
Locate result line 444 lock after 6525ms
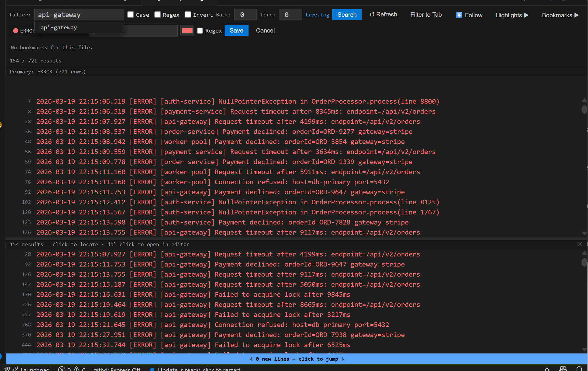[294, 345]
